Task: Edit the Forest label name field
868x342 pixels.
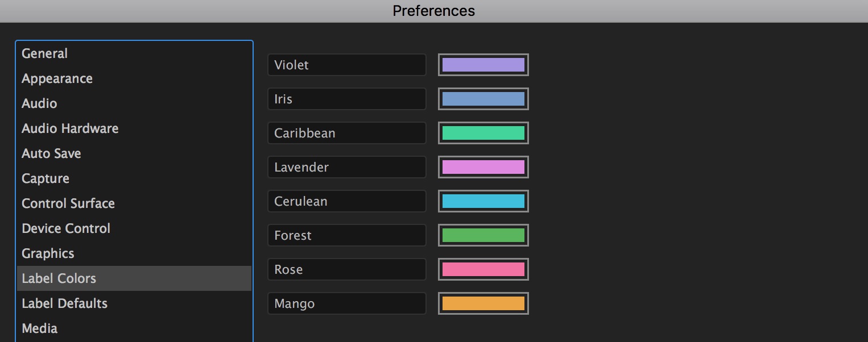Action: [347, 235]
